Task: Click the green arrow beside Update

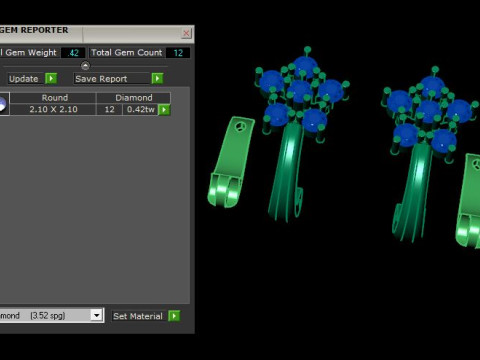Action: [51, 79]
